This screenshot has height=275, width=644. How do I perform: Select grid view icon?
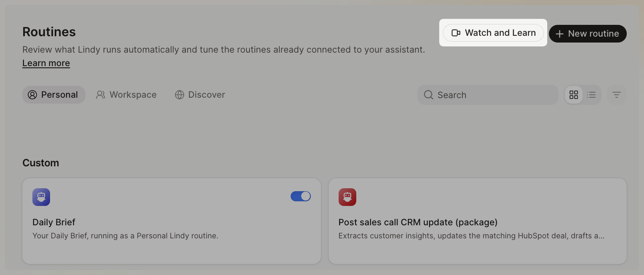574,95
